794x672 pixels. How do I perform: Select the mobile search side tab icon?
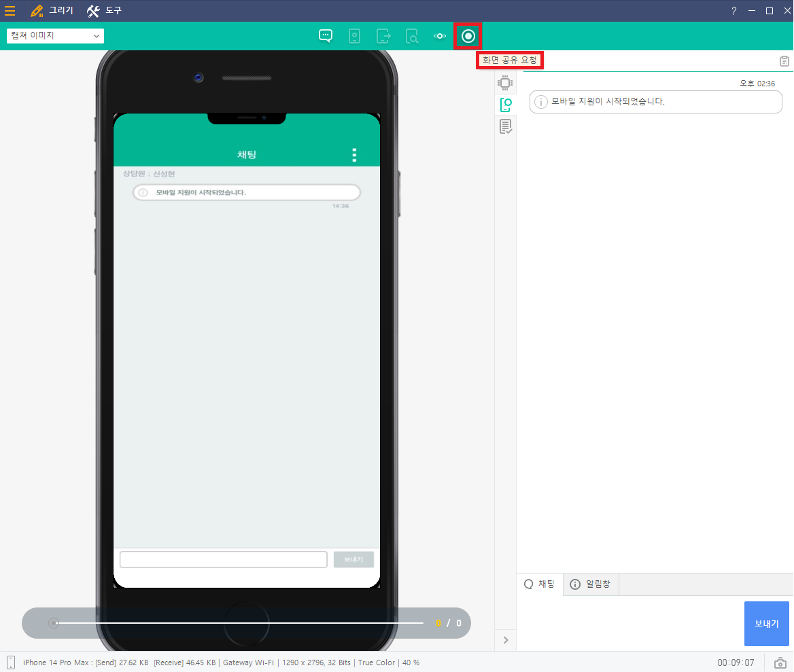coord(505,105)
